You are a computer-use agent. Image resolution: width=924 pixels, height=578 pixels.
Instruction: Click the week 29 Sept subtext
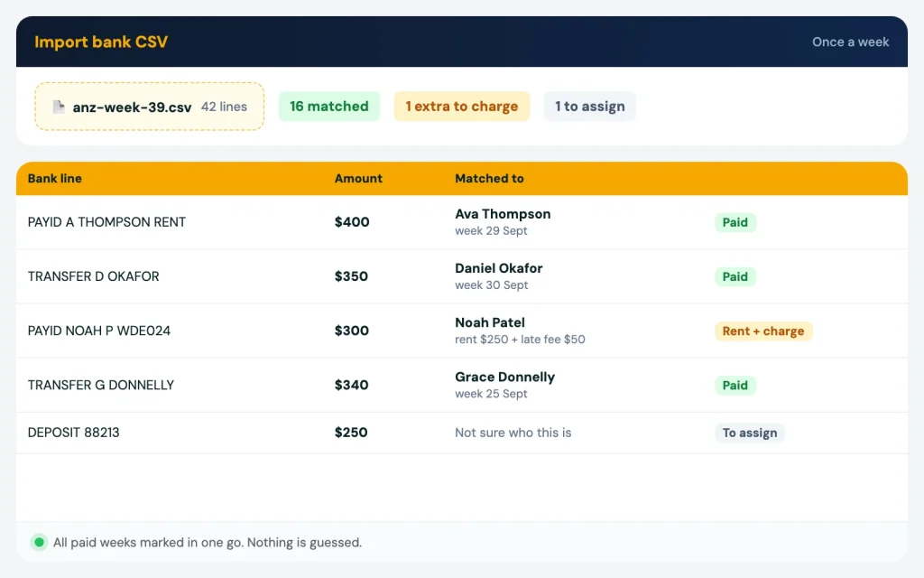click(x=491, y=230)
